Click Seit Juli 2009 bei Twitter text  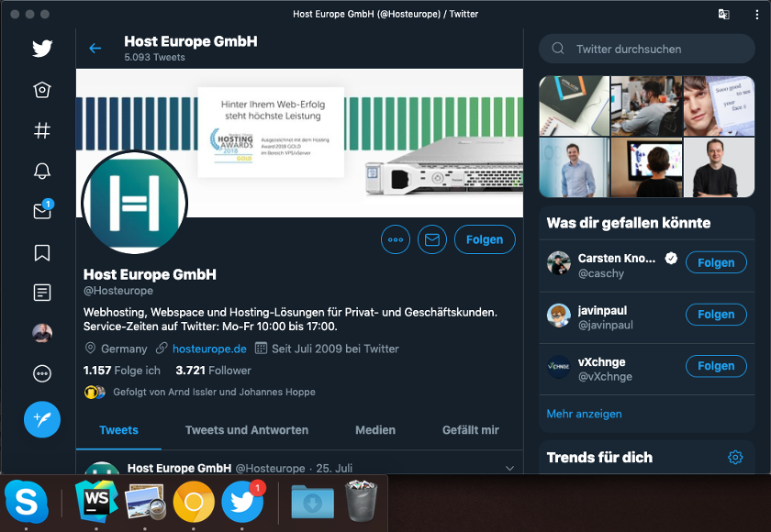(335, 349)
